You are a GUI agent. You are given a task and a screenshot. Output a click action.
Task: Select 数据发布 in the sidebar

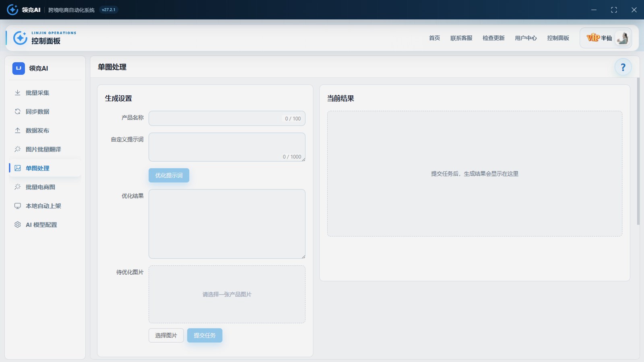tap(45, 130)
